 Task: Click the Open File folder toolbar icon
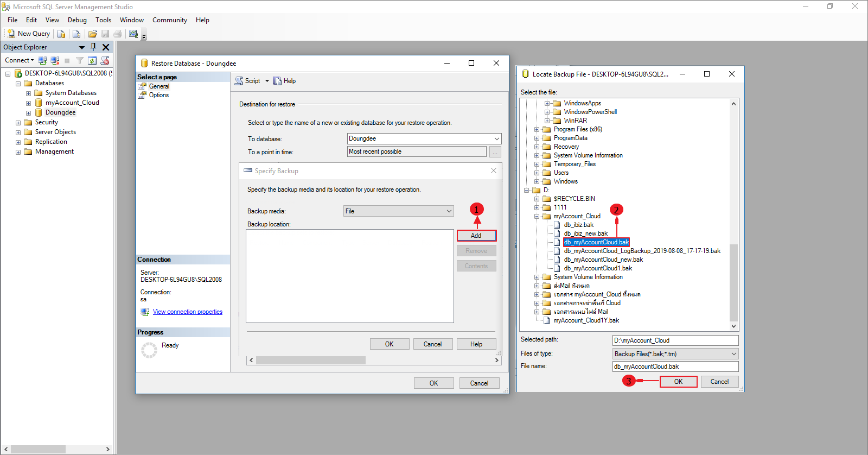[x=93, y=34]
